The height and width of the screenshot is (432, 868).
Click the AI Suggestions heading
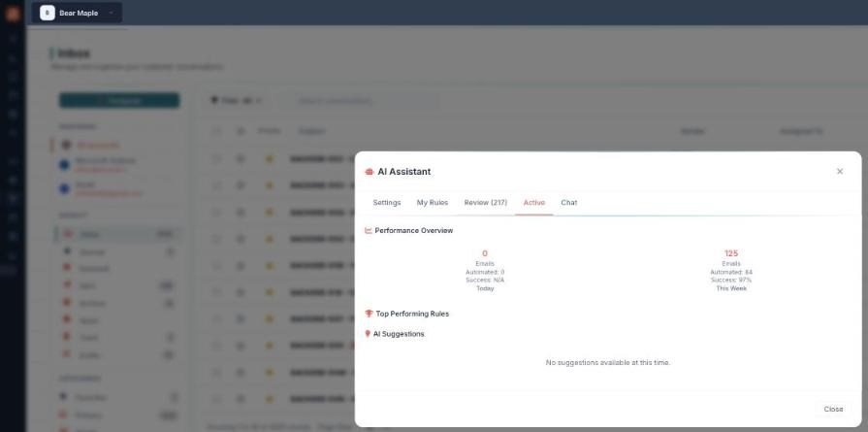click(399, 334)
